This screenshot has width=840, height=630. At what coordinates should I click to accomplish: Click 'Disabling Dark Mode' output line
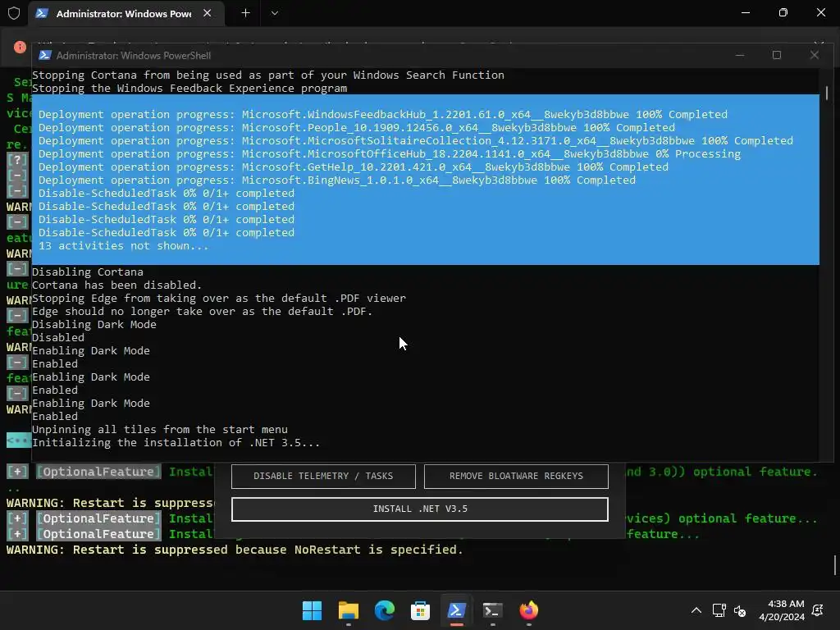(x=94, y=325)
